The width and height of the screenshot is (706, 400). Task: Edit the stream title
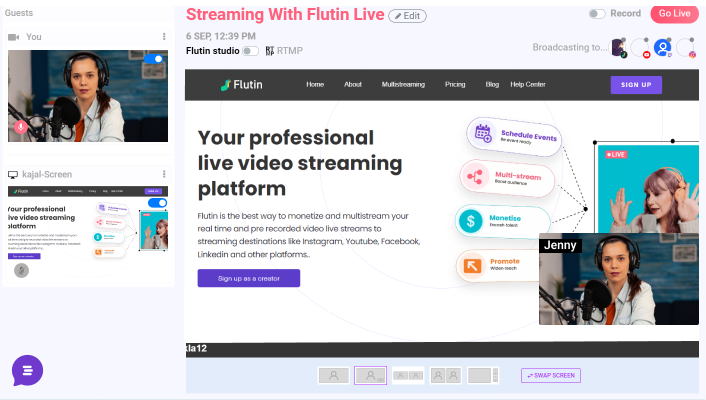[407, 16]
